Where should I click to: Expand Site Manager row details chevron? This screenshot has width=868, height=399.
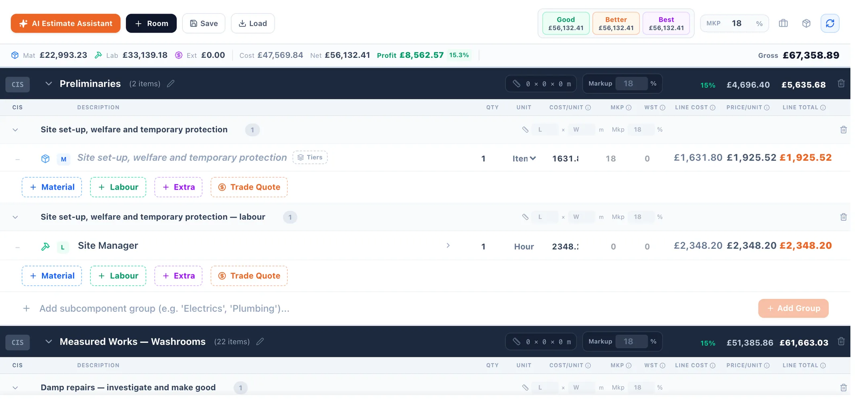point(448,246)
